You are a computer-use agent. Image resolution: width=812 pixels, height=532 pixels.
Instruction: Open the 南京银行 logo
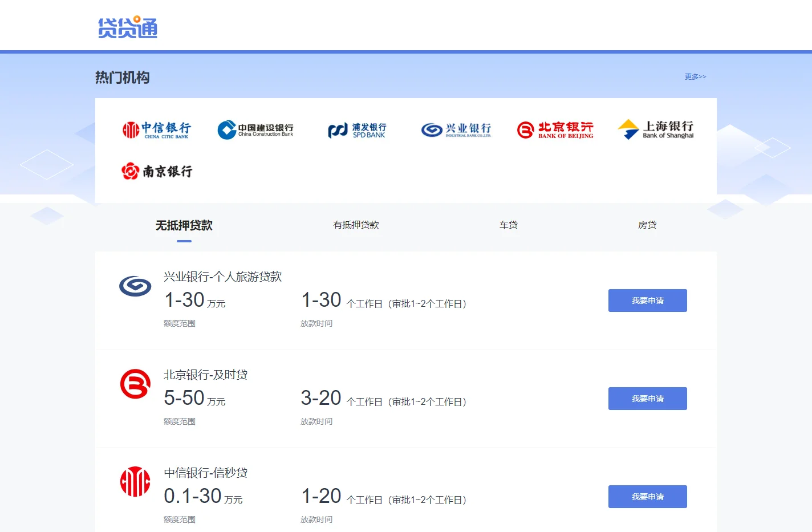[x=157, y=171]
